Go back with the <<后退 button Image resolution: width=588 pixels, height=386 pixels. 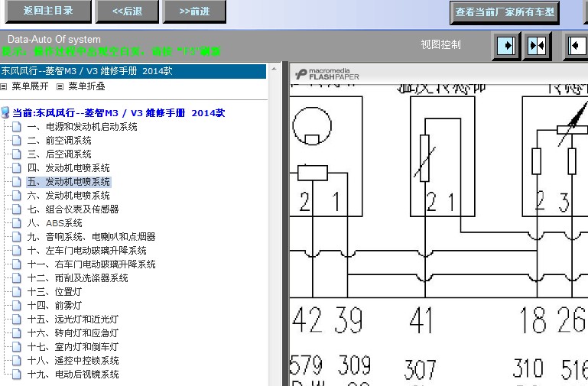(x=127, y=11)
